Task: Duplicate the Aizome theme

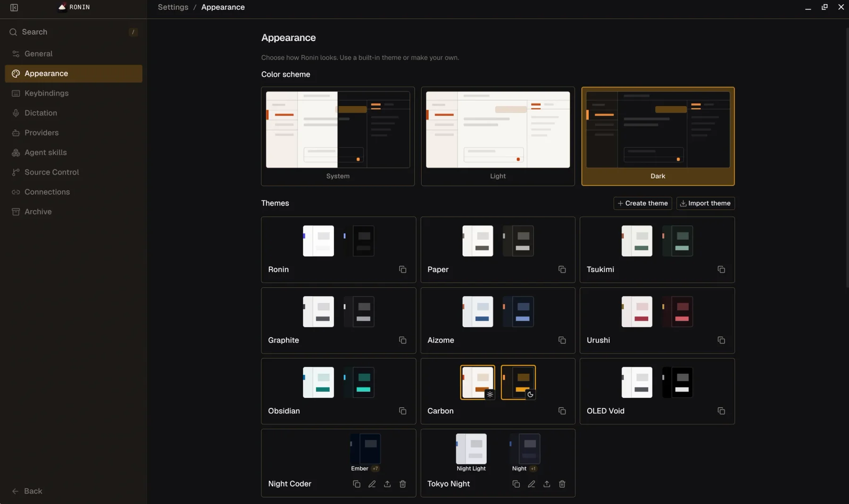Action: [562, 340]
